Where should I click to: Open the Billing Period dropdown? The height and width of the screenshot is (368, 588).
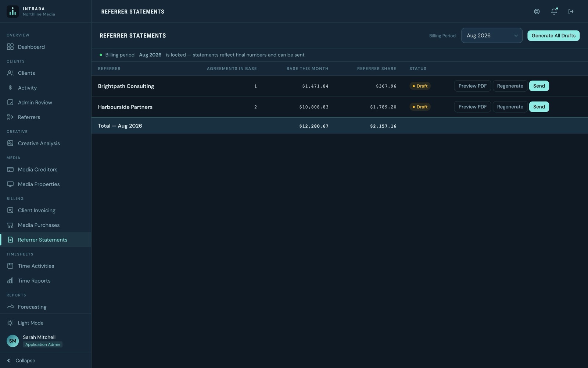point(492,35)
